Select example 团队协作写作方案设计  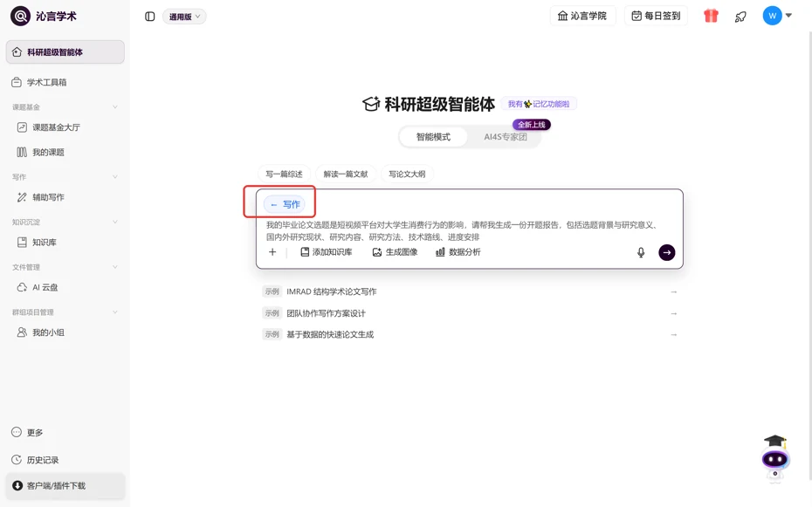[470, 313]
